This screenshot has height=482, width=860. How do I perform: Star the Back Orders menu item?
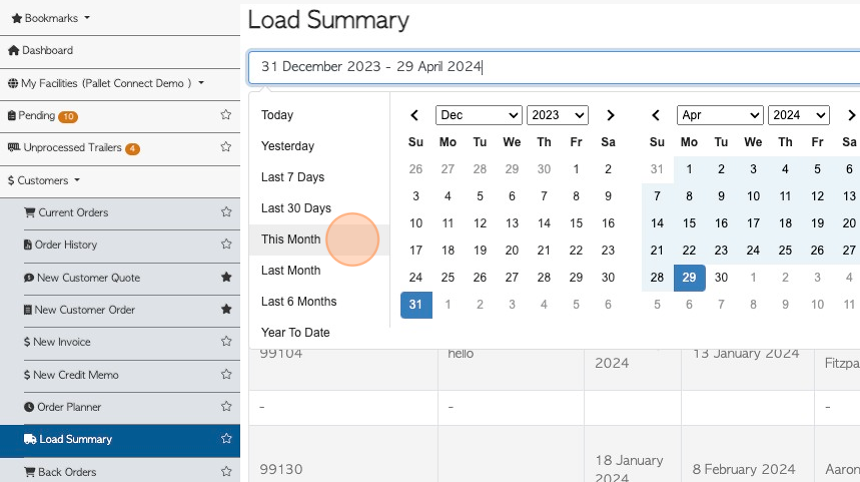pos(226,472)
